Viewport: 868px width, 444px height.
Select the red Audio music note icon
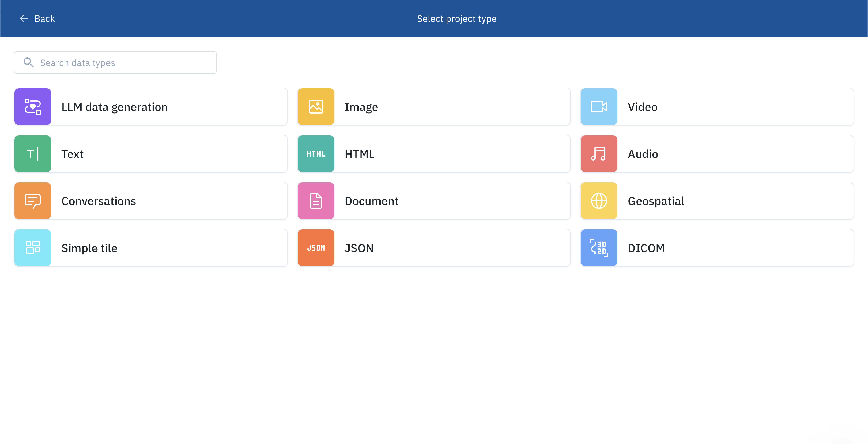coord(599,154)
